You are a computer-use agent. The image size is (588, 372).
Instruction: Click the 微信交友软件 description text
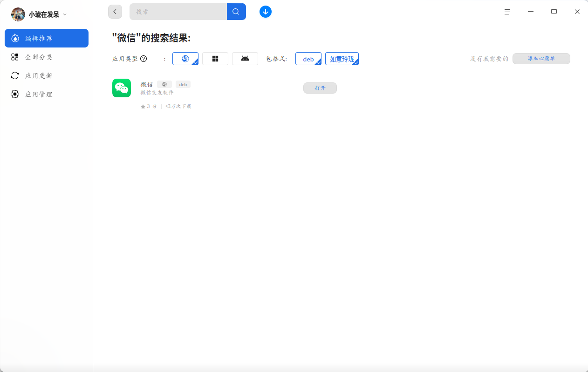(157, 93)
